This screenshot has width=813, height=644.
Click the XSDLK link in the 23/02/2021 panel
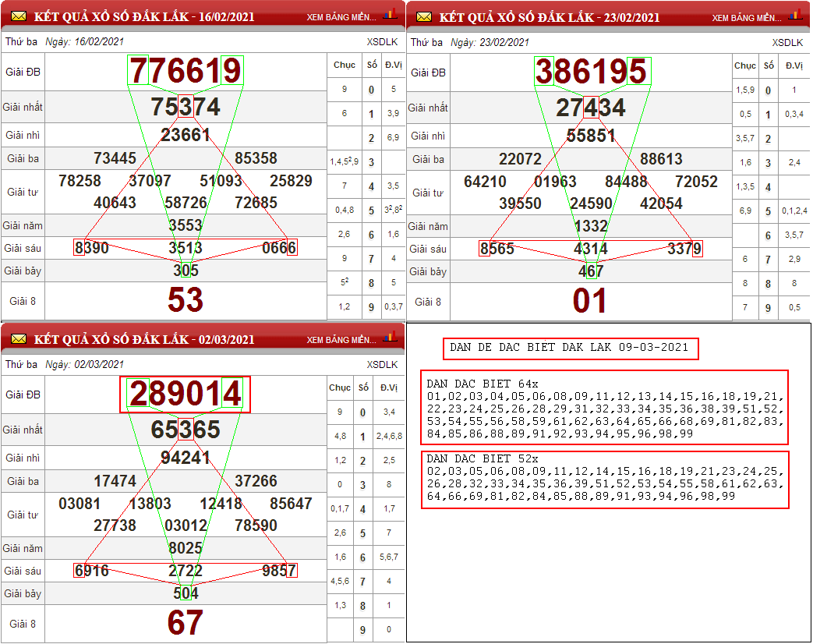pos(787,43)
